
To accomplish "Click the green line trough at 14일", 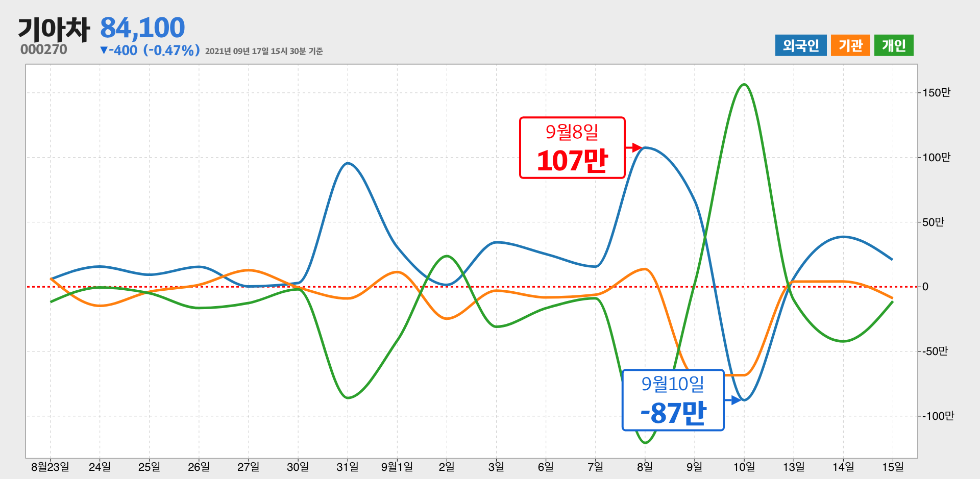I will [x=843, y=341].
